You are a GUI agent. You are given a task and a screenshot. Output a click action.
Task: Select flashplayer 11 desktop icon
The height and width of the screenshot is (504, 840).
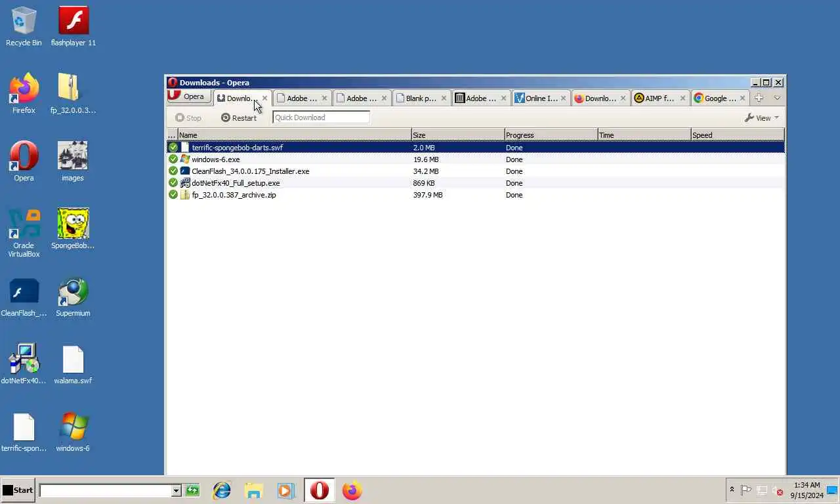[73, 26]
